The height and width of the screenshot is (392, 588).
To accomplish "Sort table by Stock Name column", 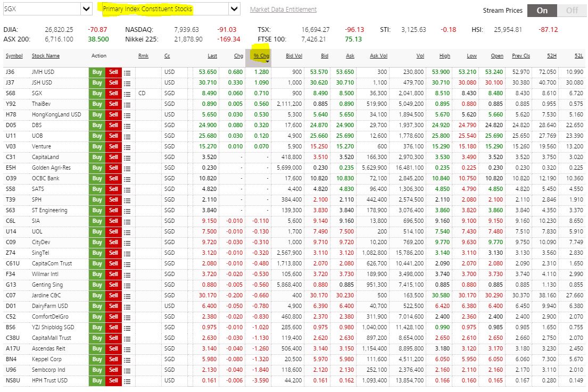I will click(x=46, y=56).
